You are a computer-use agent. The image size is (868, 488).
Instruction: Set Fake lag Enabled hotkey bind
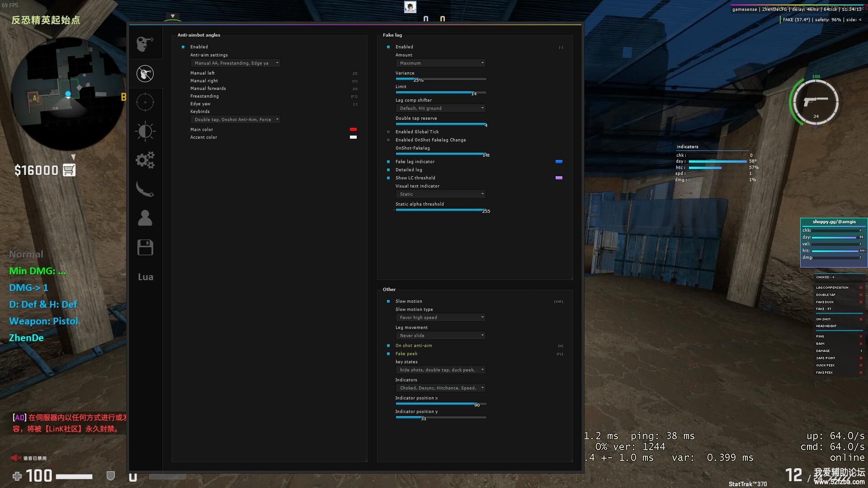[561, 47]
